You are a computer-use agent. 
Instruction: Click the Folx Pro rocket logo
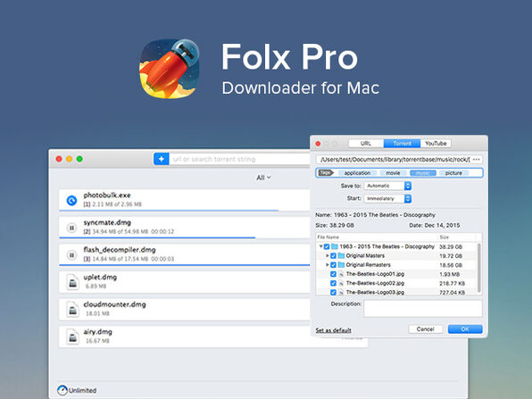click(170, 69)
